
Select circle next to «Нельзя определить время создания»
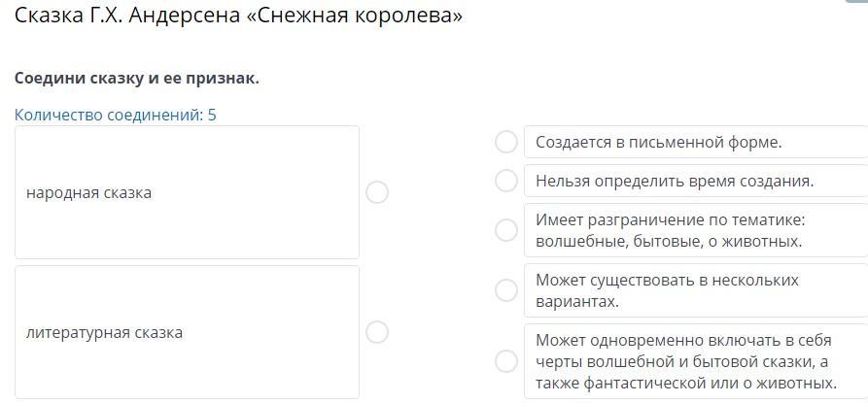click(x=505, y=181)
